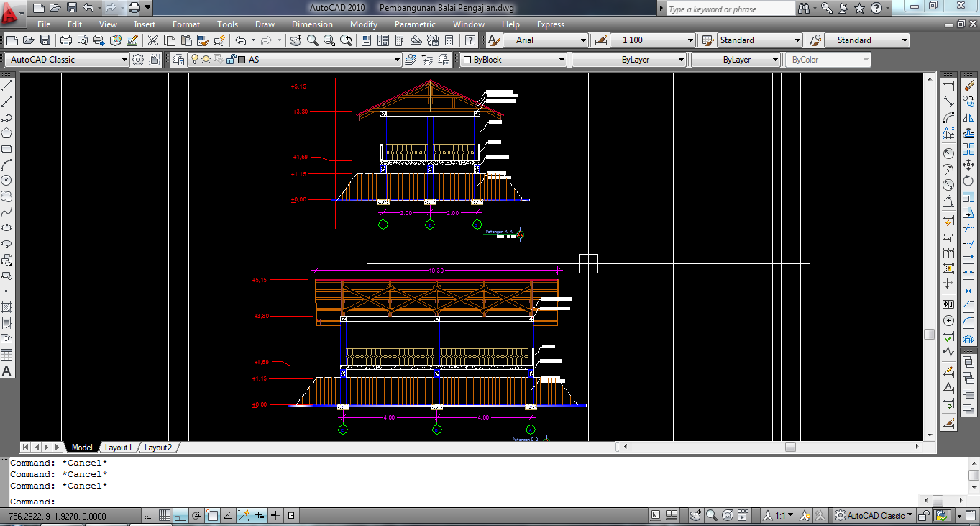The image size is (980, 526).
Task: Select the Explode modify tool
Action: tap(968, 340)
